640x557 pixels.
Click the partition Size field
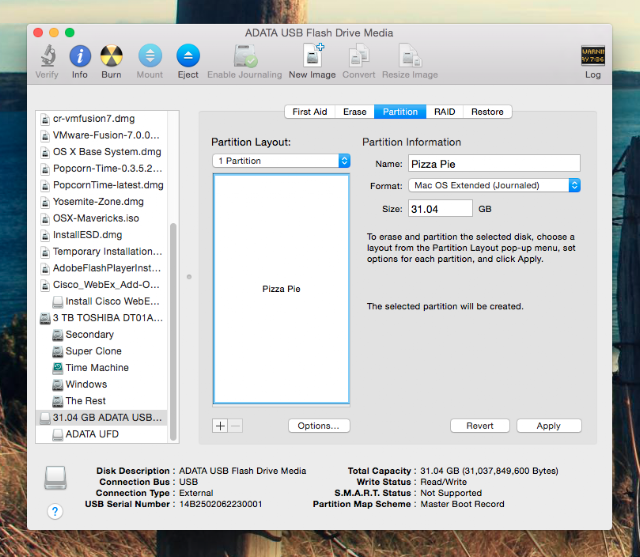click(440, 209)
